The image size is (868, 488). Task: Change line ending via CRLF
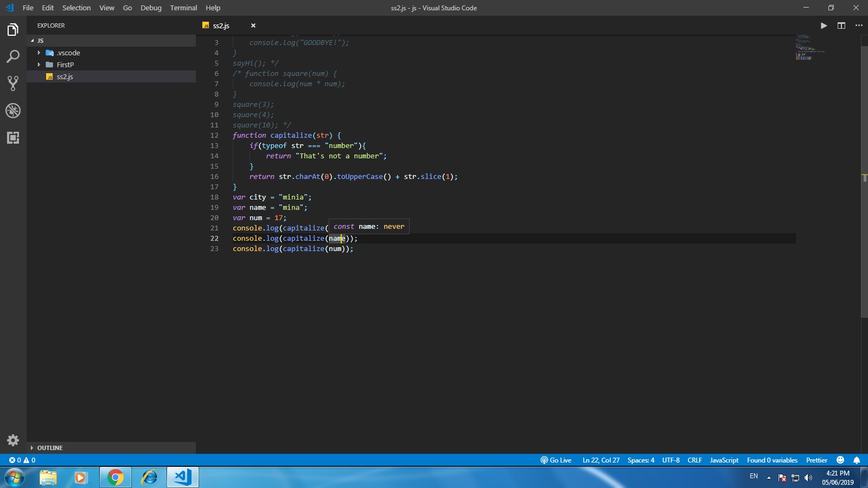point(694,460)
